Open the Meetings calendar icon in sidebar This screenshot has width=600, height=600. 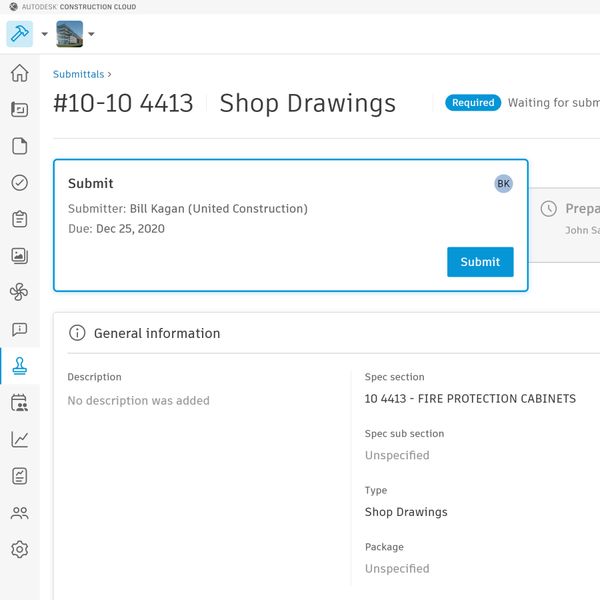pyautogui.click(x=20, y=403)
